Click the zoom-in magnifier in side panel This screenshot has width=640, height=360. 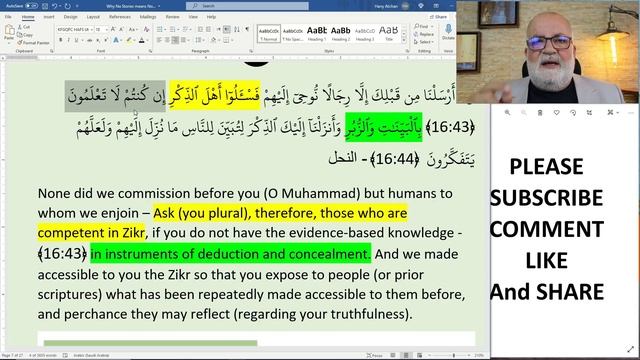[507, 113]
